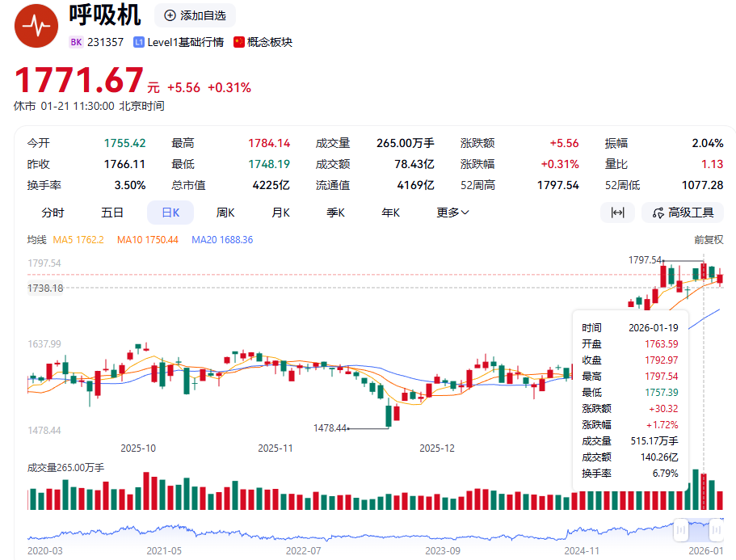Click the 2025-11 date axis label
This screenshot has height=560, width=736.
click(275, 448)
